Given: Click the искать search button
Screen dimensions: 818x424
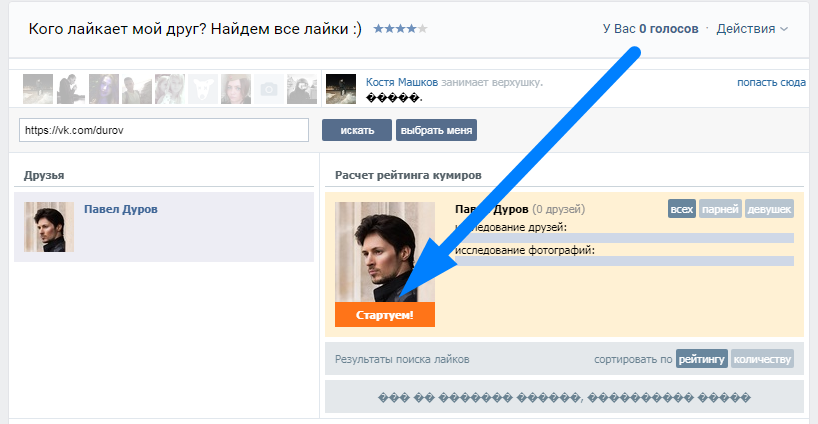Looking at the screenshot, I should 357,130.
